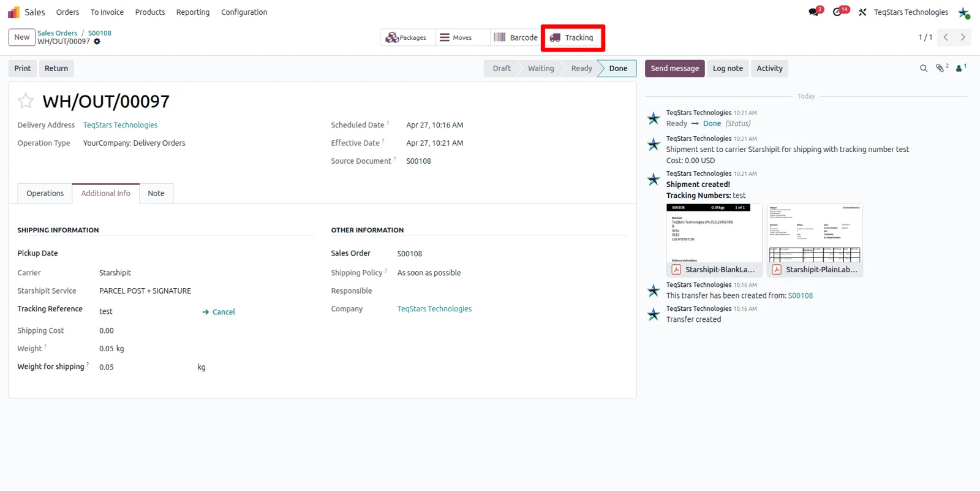
Task: Show followers with the person icon
Action: pos(960,68)
